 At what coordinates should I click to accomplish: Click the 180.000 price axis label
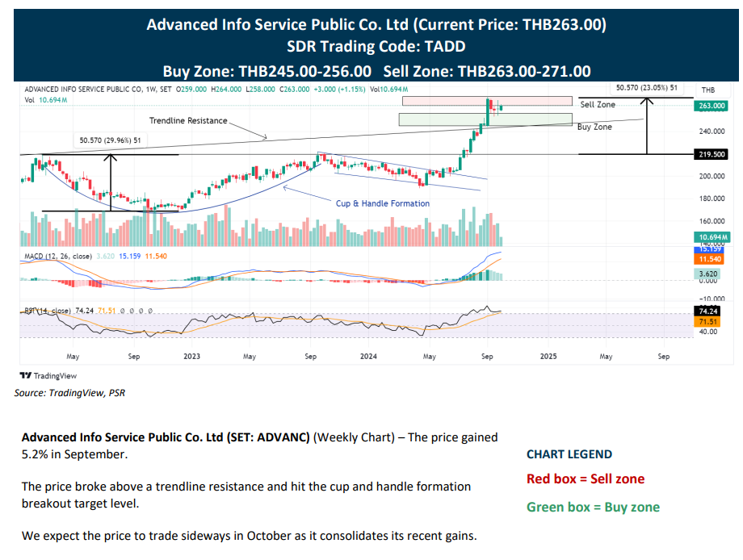712,199
